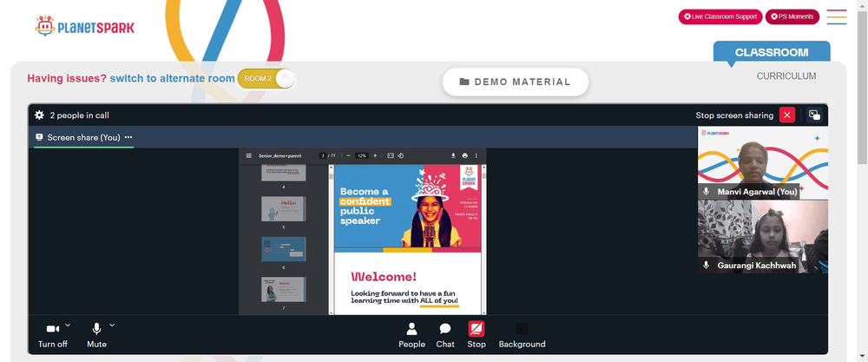Screen dimensions: 868x362
Task: Click the PDF zoom percentage field
Action: click(362, 156)
